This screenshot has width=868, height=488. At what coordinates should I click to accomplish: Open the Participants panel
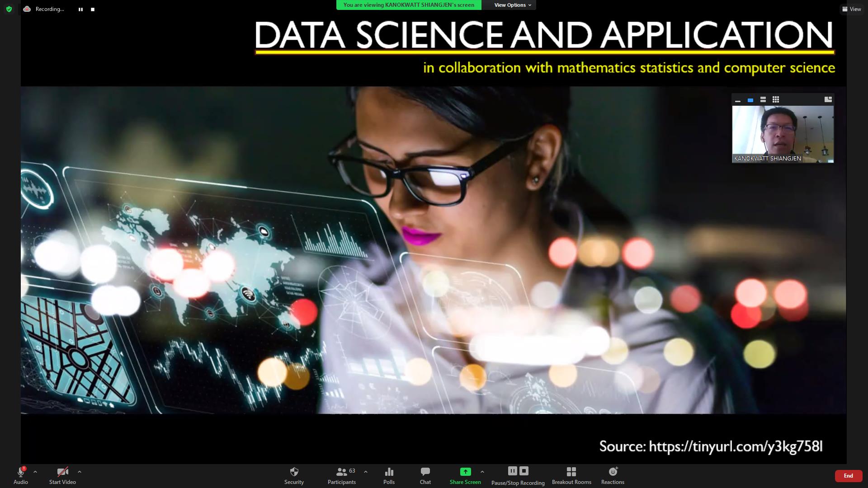pyautogui.click(x=342, y=476)
